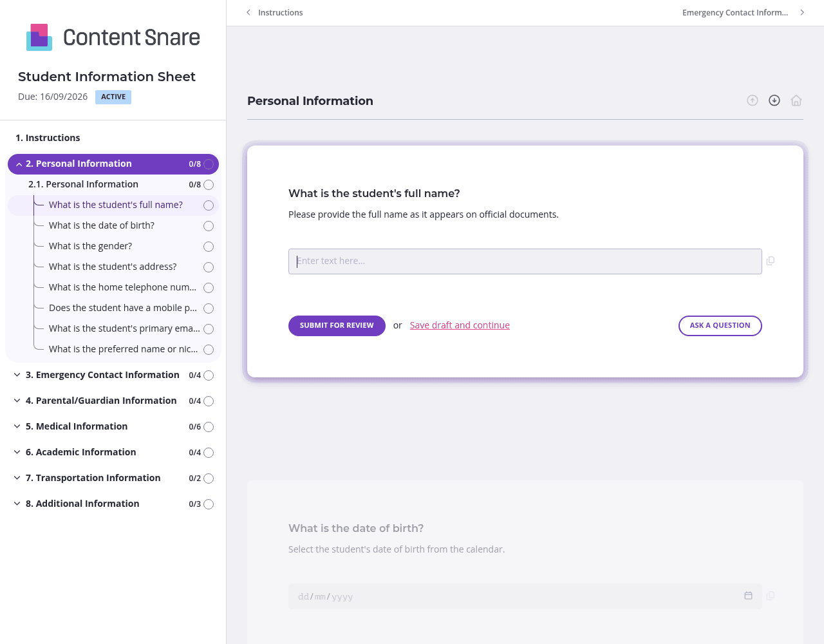This screenshot has width=824, height=644.
Task: Jump to next section with down arrow icon
Action: (774, 100)
